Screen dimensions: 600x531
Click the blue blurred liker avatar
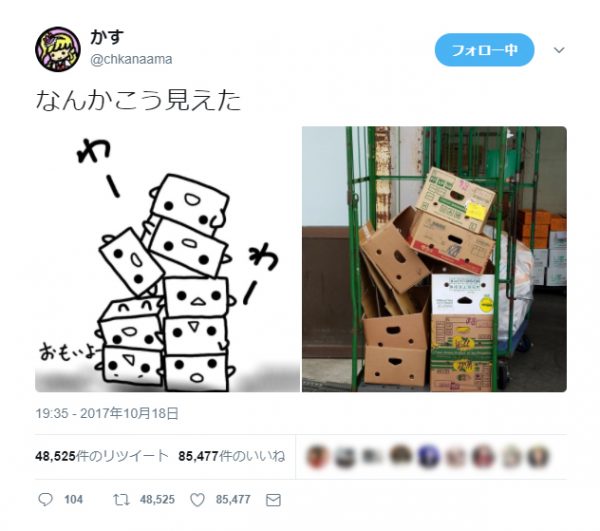(427, 456)
